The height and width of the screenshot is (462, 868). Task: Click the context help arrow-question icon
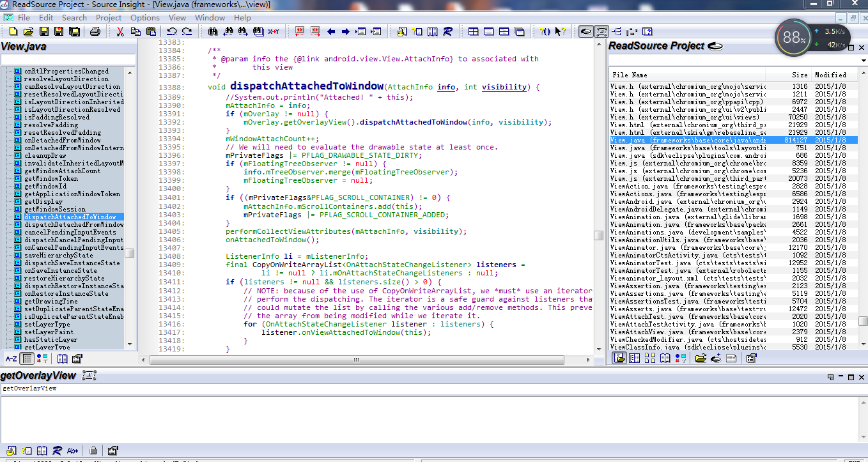coord(560,31)
